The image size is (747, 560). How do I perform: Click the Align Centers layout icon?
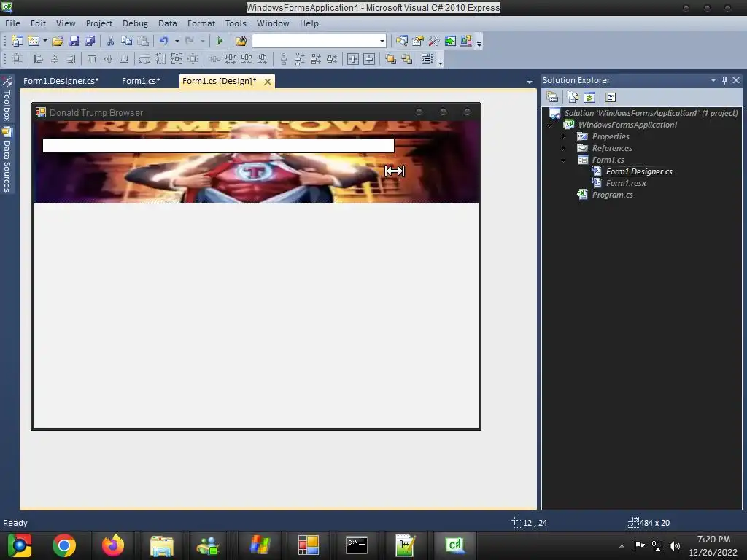pyautogui.click(x=54, y=59)
